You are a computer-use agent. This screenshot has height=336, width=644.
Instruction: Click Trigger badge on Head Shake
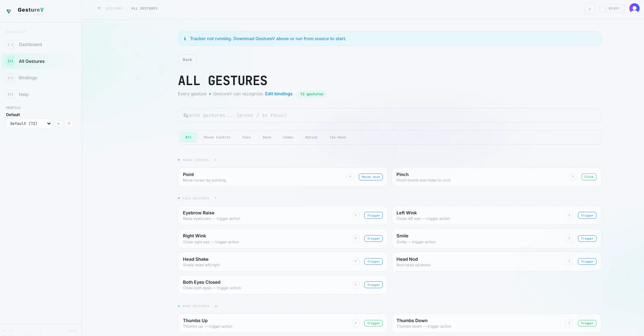coord(373,261)
